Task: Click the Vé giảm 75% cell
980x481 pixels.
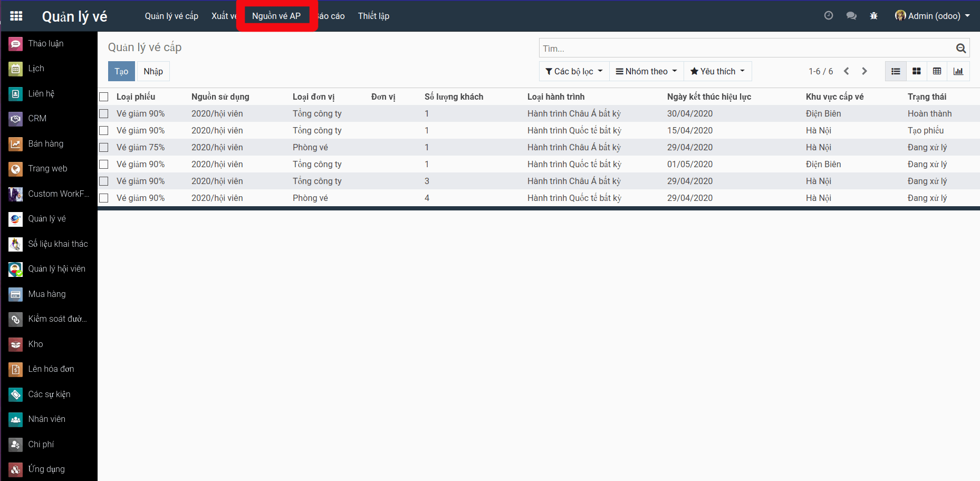Action: [x=140, y=147]
